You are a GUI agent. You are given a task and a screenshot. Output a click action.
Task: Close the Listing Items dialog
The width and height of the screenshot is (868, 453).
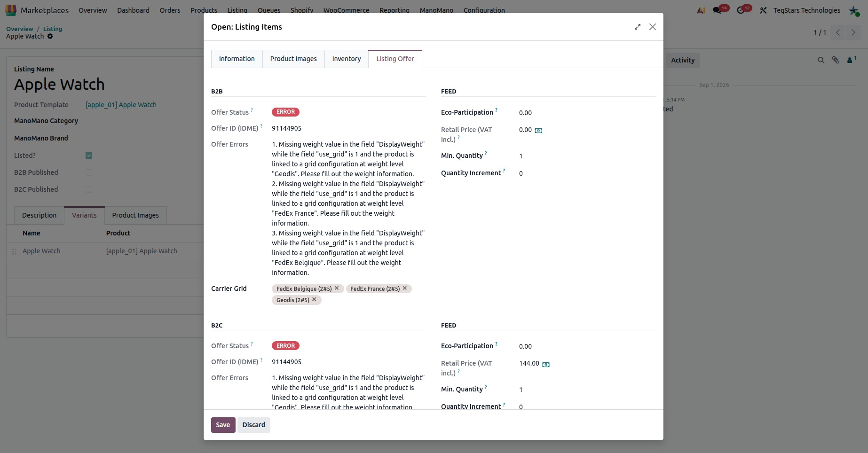point(653,27)
